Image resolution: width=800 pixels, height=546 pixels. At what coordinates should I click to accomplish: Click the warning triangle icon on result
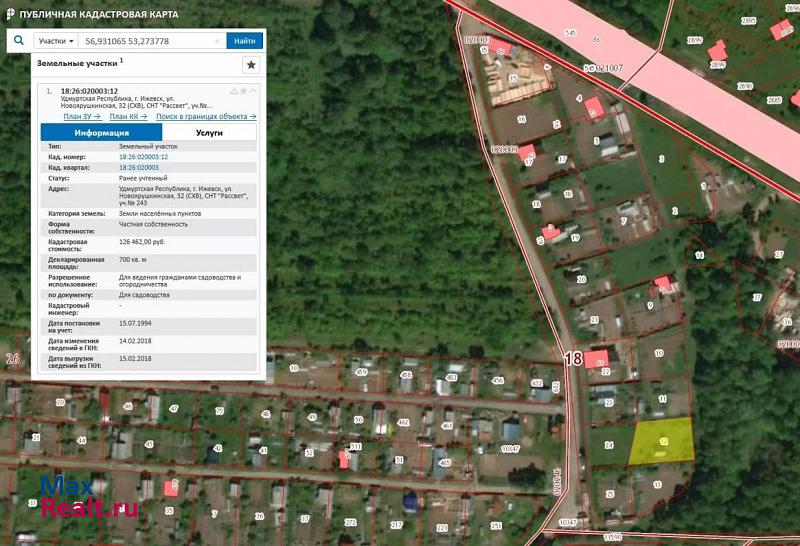[x=233, y=91]
